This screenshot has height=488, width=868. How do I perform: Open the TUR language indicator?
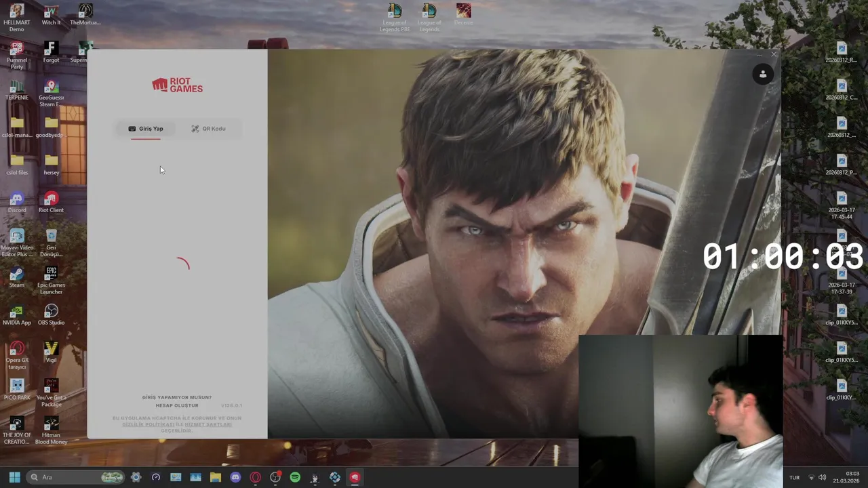[794, 477]
